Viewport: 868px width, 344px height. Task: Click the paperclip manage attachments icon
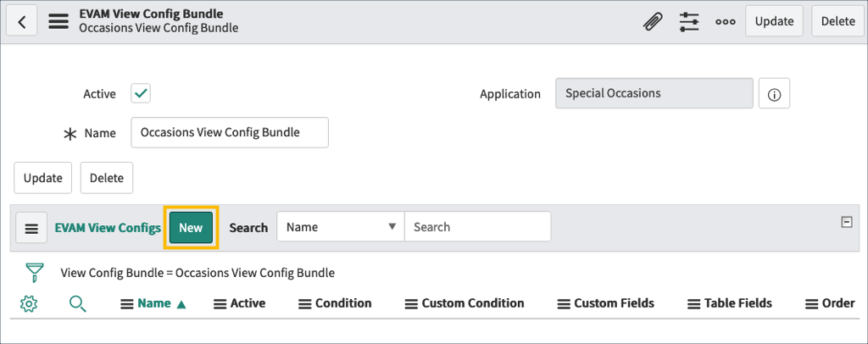point(654,21)
